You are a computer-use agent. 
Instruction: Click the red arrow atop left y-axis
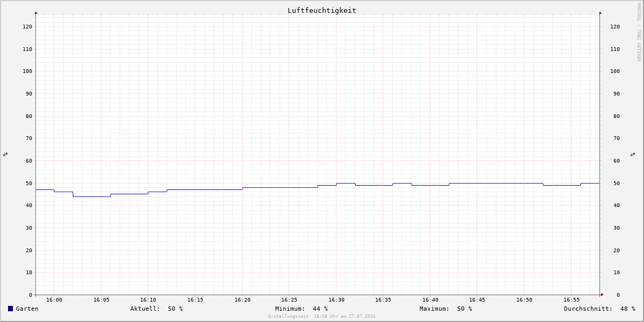pos(36,12)
